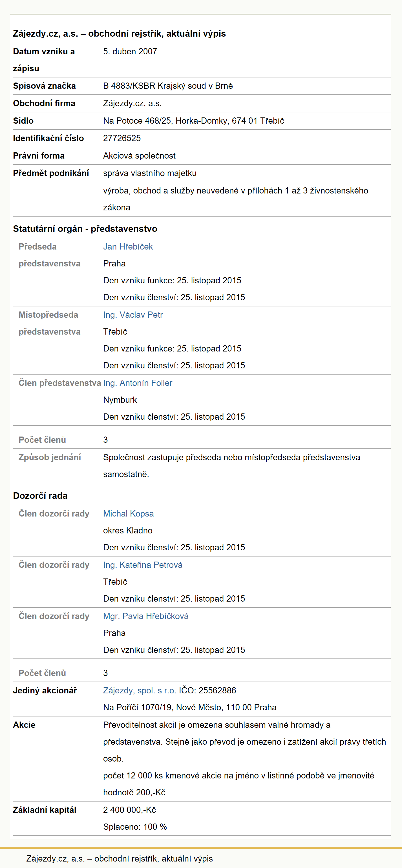Select the identification number 27726525

coord(122,138)
